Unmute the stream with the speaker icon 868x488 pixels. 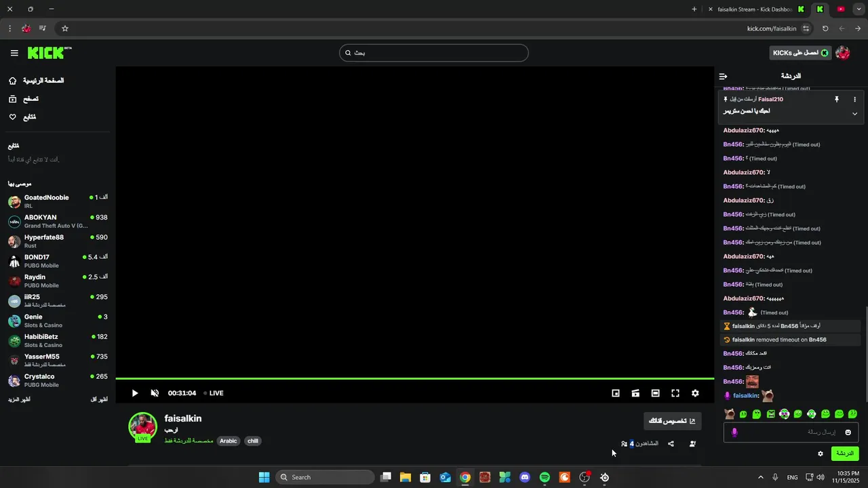155,393
